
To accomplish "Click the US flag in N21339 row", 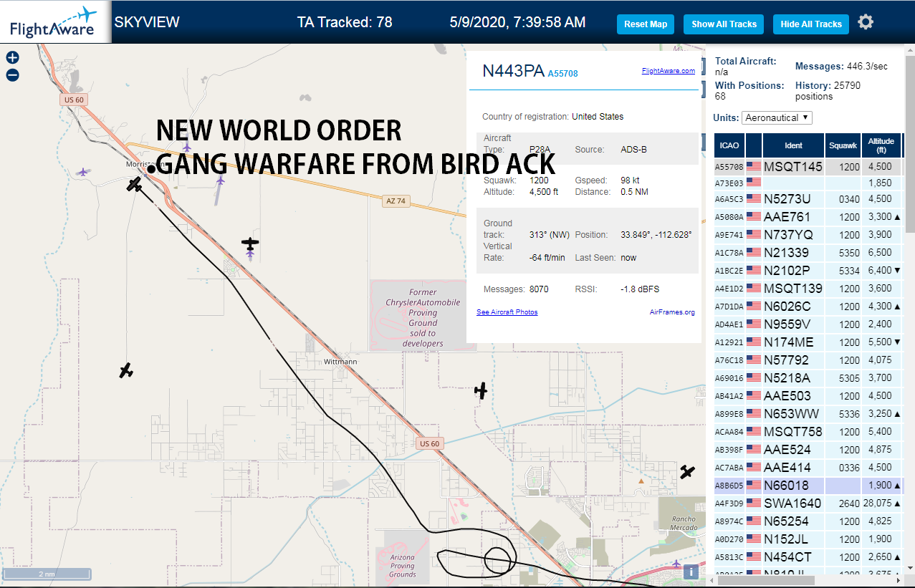I will pos(753,253).
